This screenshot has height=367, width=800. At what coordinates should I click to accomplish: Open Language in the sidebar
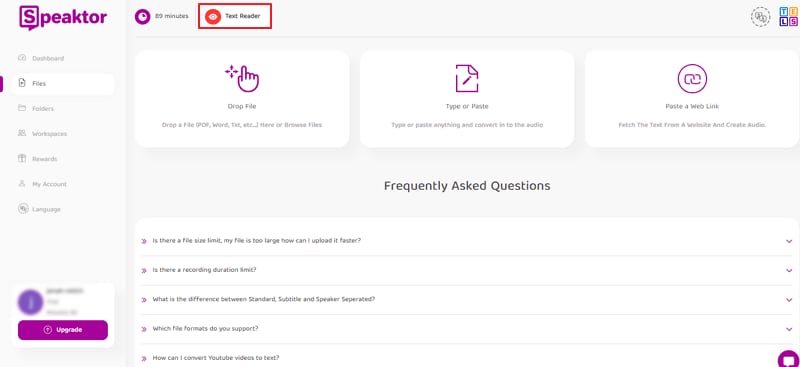click(46, 209)
